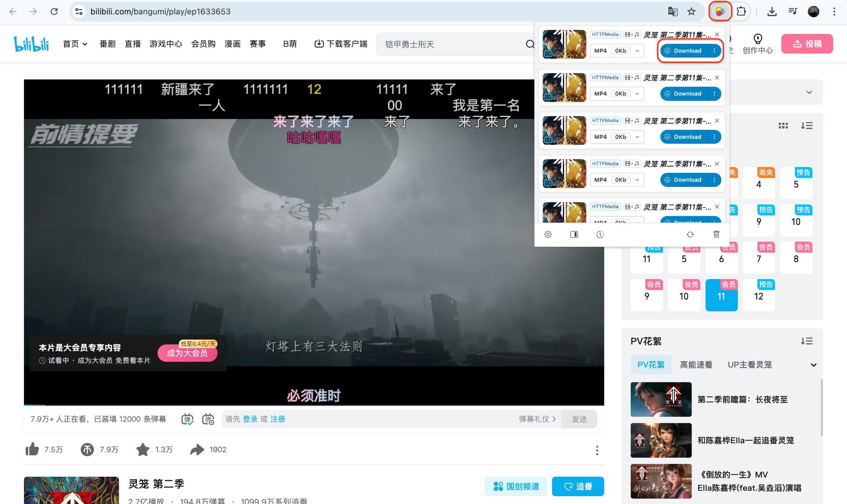Screen dimensions: 847x504
Task: Bookmark this page with the star icon
Action: point(691,12)
